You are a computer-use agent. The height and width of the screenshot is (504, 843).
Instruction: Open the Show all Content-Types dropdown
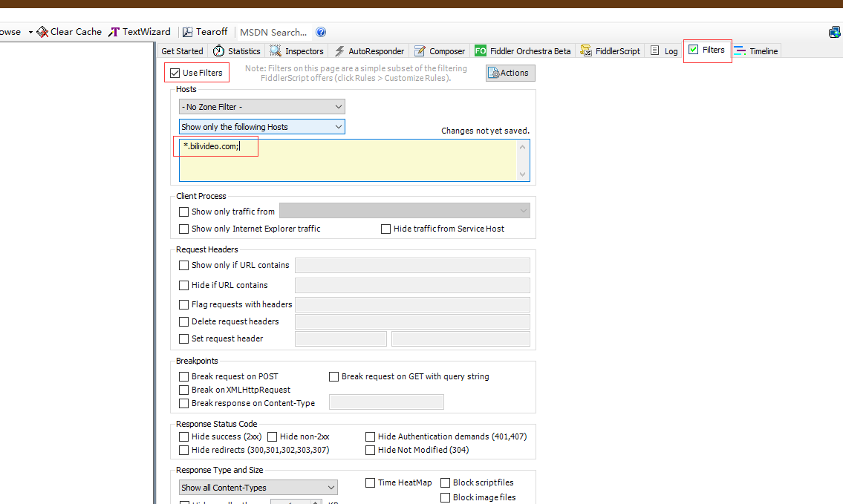tap(258, 488)
